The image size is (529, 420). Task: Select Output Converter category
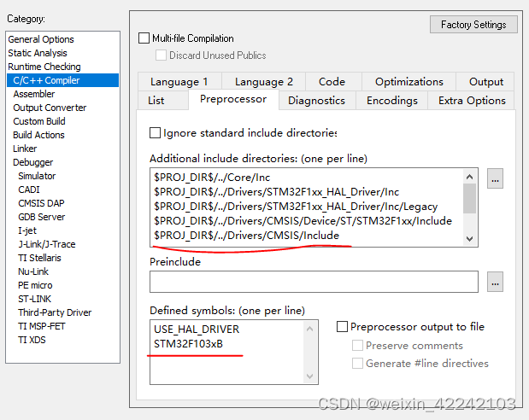[62, 108]
